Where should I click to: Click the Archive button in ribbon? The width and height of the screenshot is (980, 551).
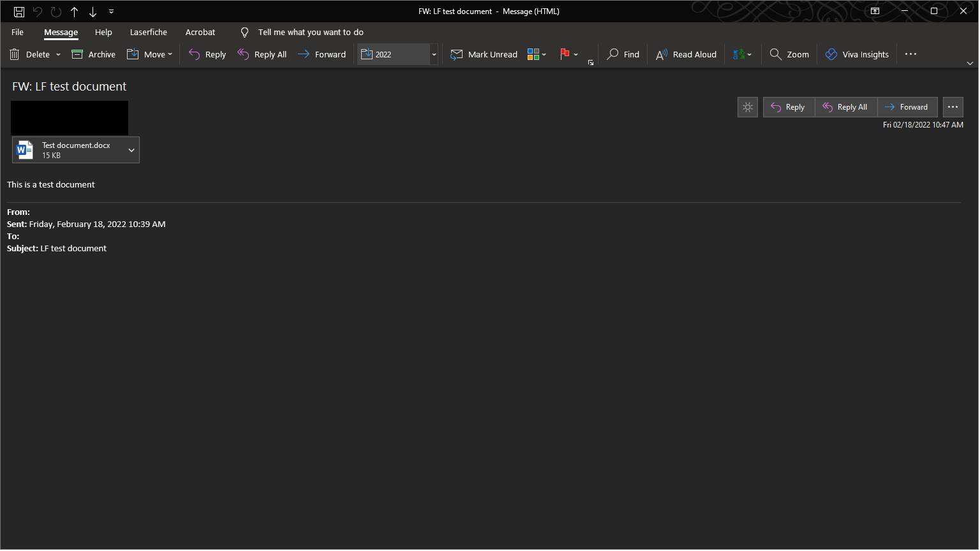(x=94, y=55)
